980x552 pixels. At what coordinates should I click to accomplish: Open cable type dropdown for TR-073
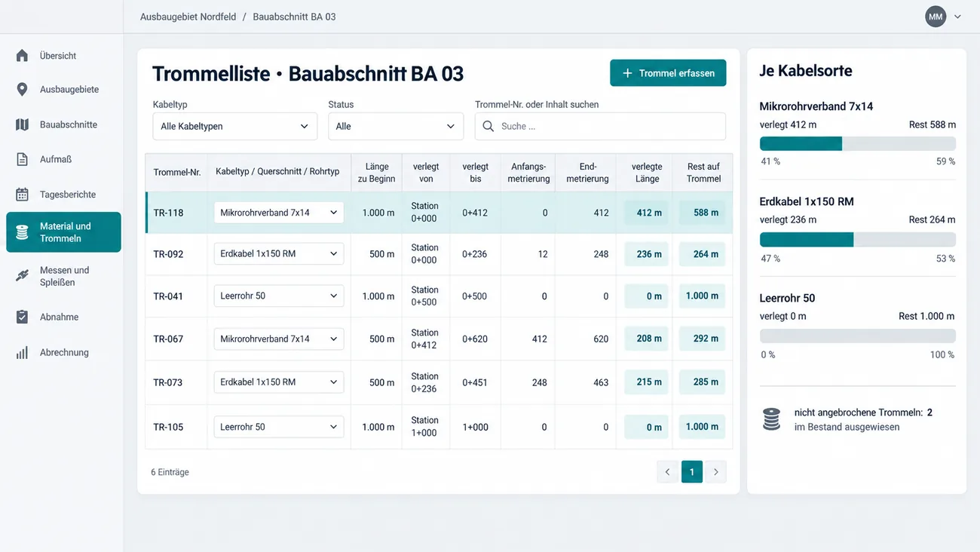coord(279,382)
